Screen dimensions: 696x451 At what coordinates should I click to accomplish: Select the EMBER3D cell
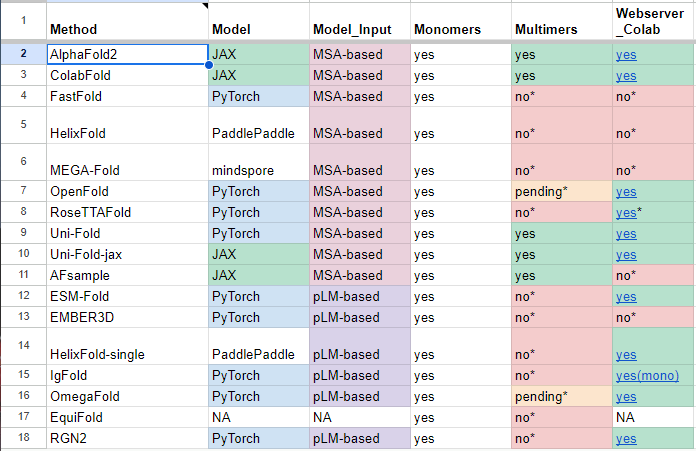pos(127,317)
